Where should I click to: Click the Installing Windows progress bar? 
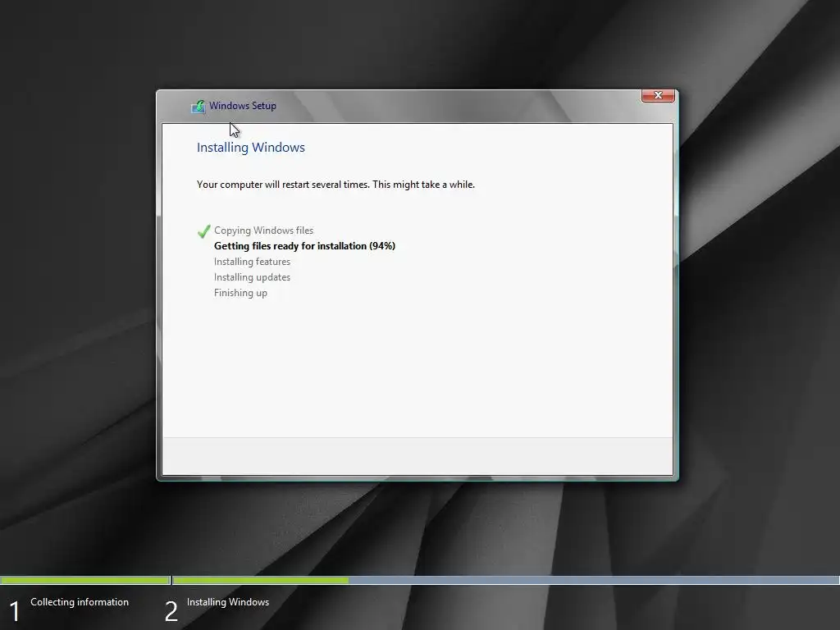pyautogui.click(x=506, y=580)
